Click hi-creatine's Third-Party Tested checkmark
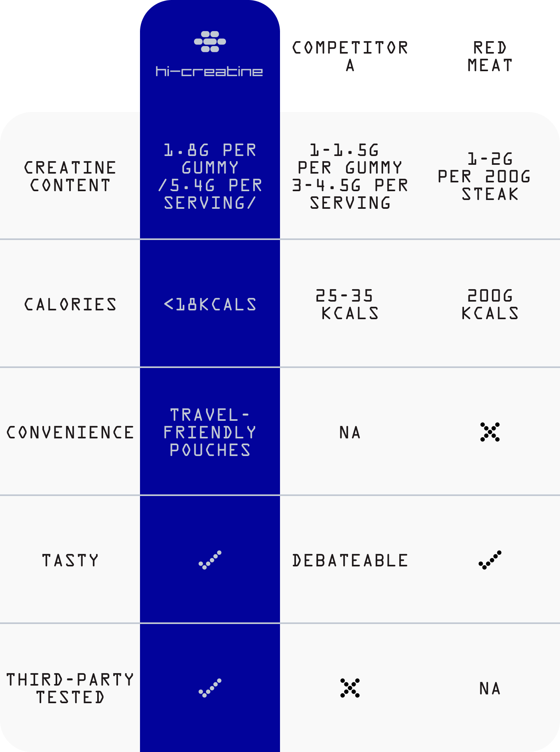Image resolution: width=560 pixels, height=752 pixels. click(x=210, y=688)
